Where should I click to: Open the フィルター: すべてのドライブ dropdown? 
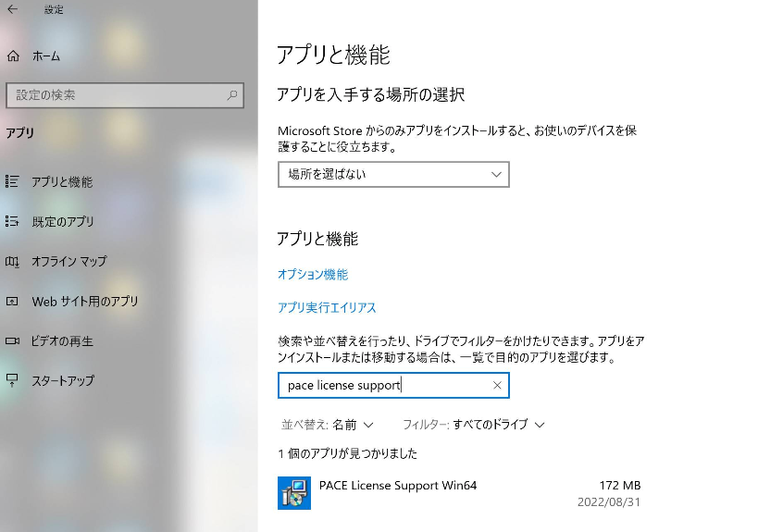474,425
